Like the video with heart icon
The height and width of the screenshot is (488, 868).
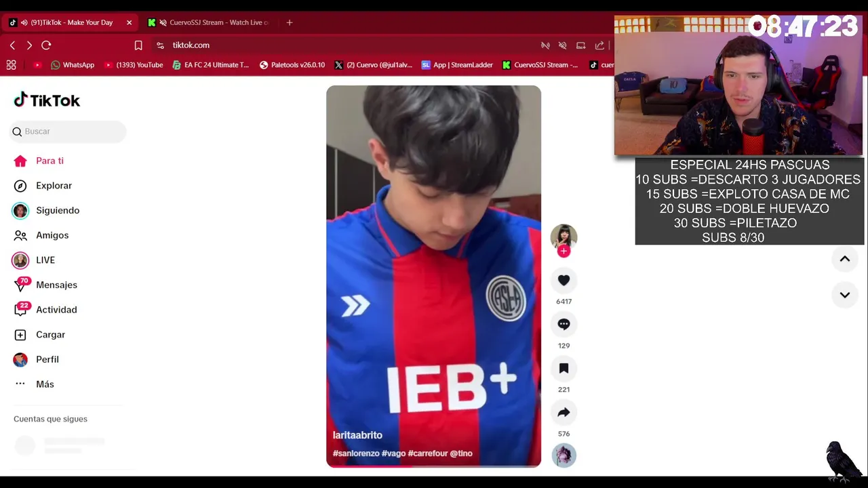[x=564, y=280]
